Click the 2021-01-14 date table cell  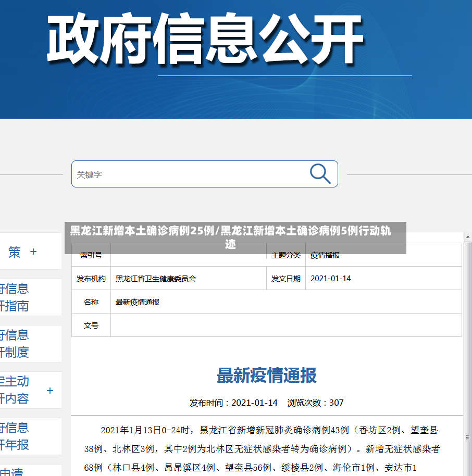383,279
